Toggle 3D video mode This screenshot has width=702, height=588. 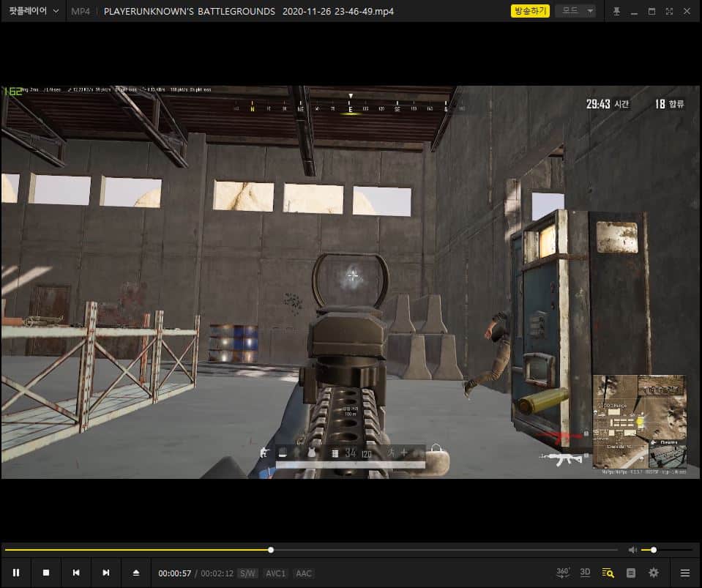point(585,573)
